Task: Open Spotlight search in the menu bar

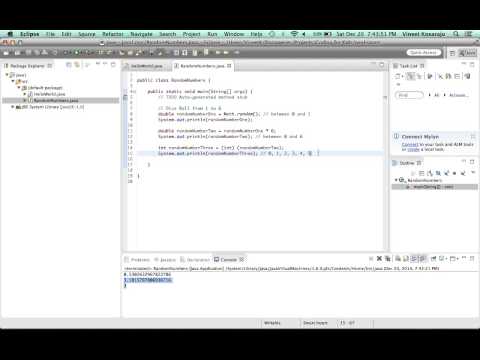Action: point(456,34)
